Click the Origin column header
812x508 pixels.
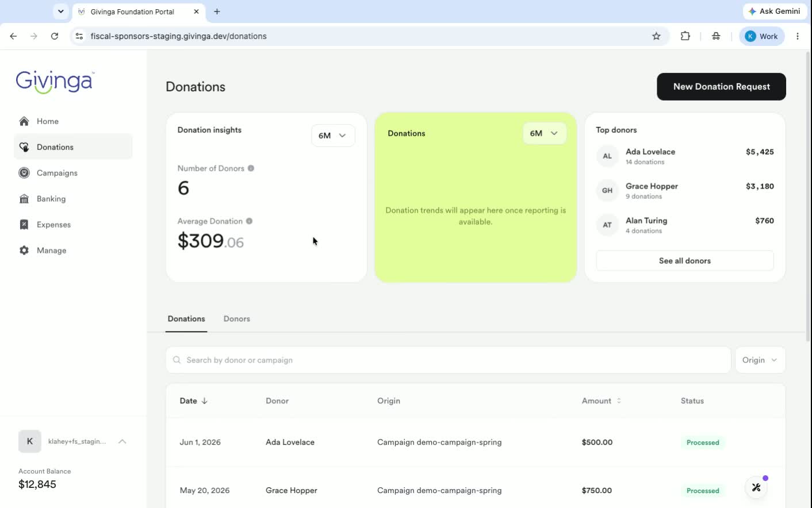389,401
